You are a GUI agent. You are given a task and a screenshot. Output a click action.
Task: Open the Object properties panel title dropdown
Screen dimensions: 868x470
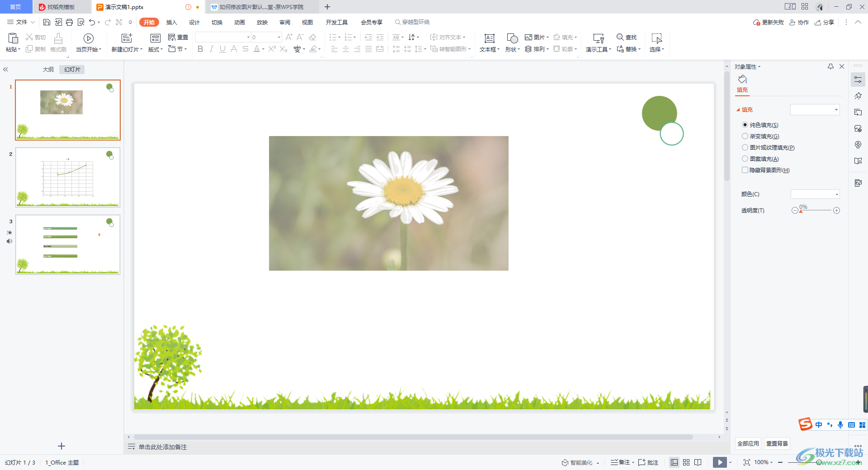point(748,66)
